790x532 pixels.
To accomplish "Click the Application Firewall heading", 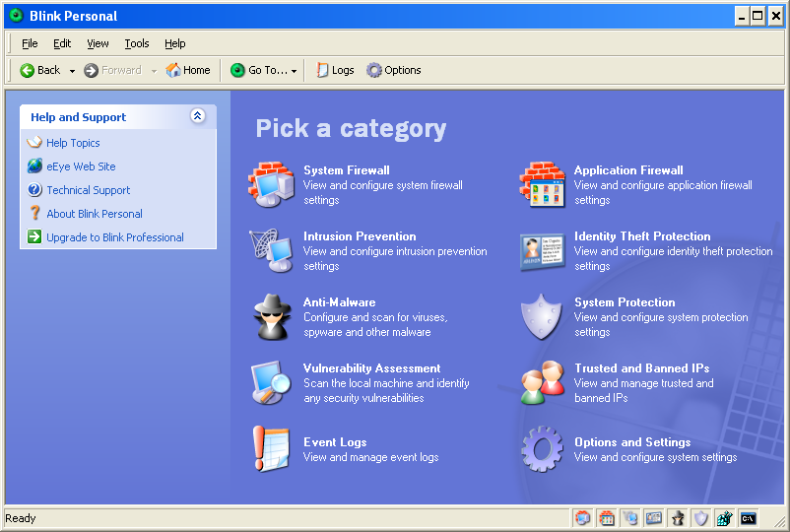I will (628, 169).
